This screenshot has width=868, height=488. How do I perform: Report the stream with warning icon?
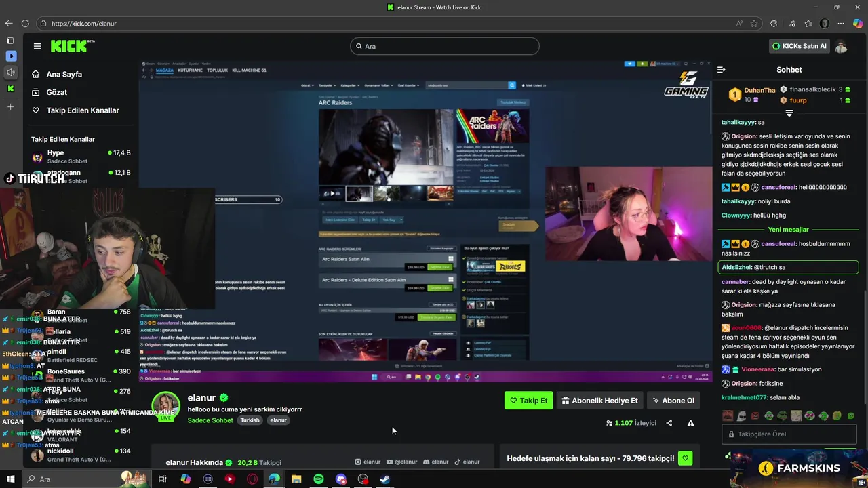tap(690, 423)
